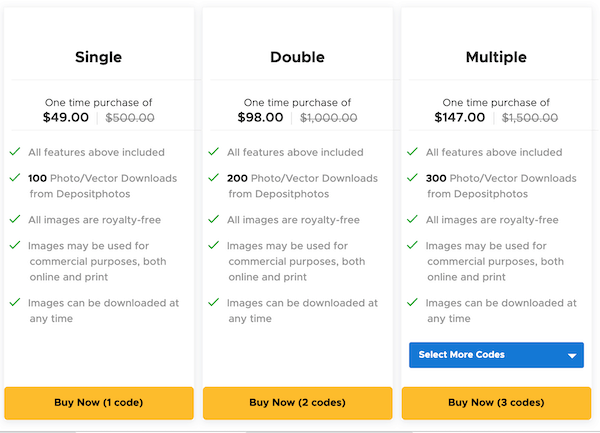The width and height of the screenshot is (600, 433).
Task: Select the Single plan heading
Action: 98,57
